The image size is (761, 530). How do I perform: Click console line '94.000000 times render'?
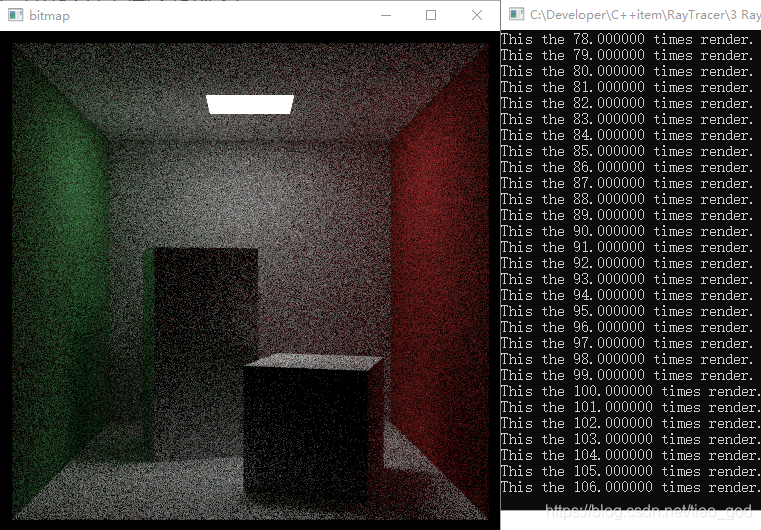pos(627,296)
